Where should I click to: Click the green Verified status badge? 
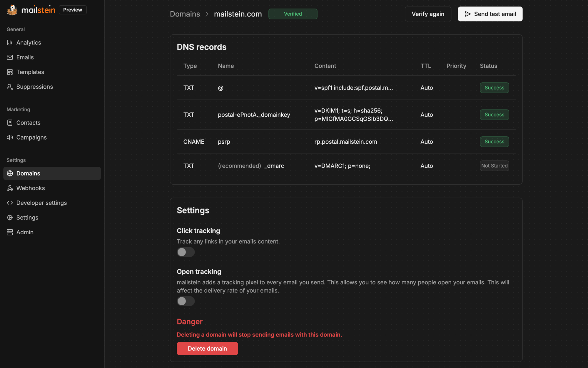293,14
